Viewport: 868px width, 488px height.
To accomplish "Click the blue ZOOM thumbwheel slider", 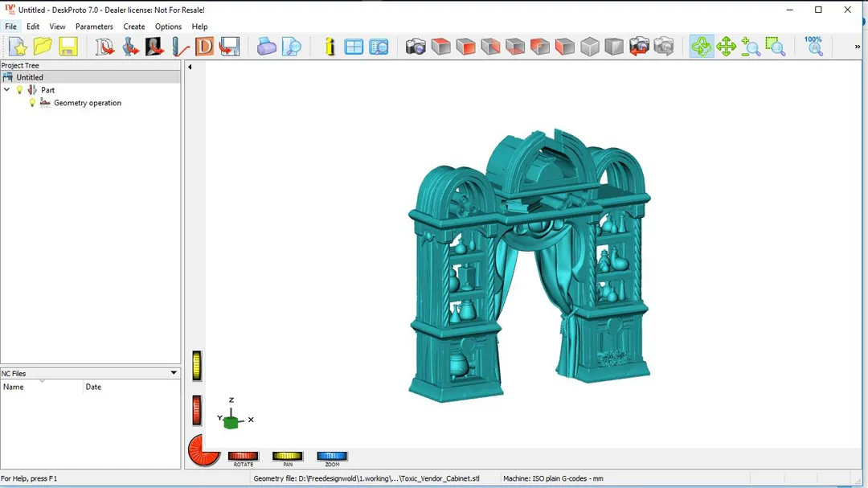I will tap(332, 457).
